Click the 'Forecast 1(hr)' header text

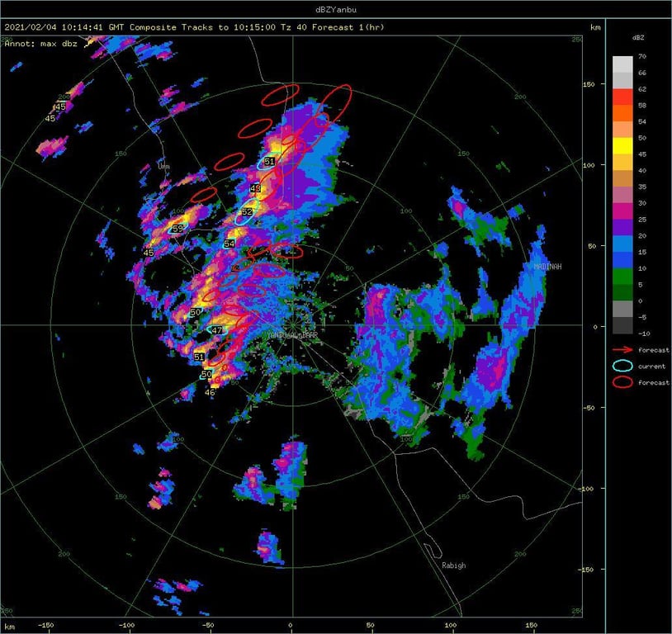pos(348,27)
